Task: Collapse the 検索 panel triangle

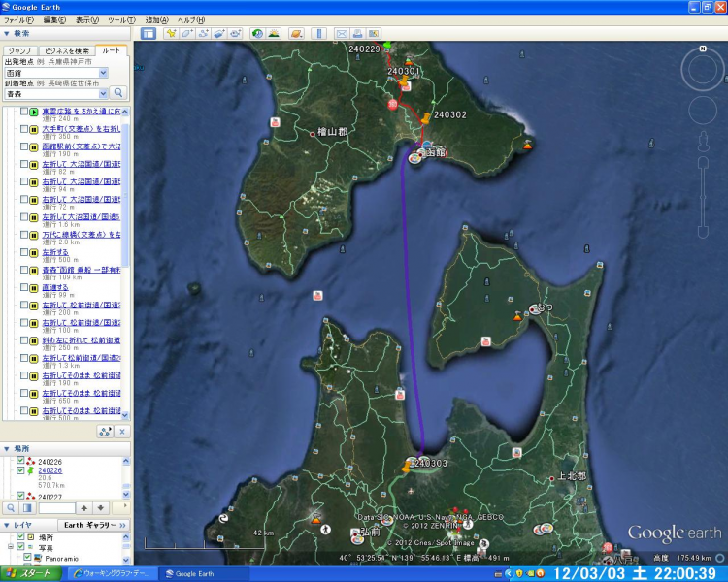Action: (7, 33)
